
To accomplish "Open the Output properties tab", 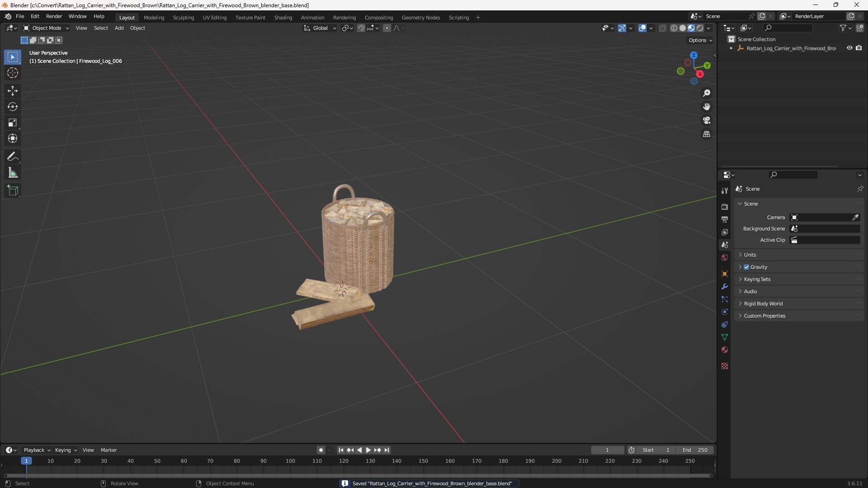I will (725, 219).
